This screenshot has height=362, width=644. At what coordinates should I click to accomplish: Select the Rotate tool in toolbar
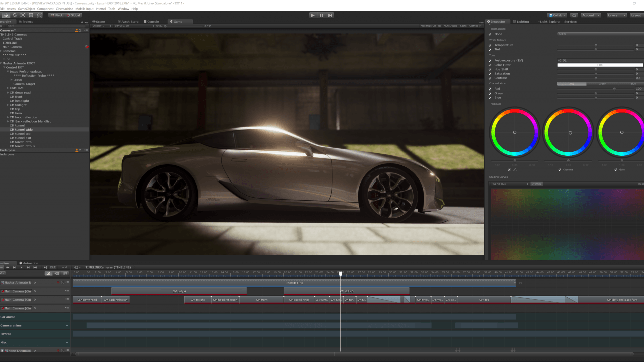(x=14, y=15)
